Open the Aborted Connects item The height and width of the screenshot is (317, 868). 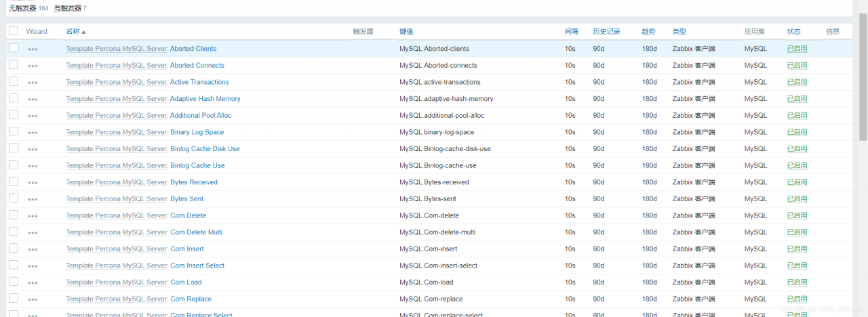pos(197,66)
